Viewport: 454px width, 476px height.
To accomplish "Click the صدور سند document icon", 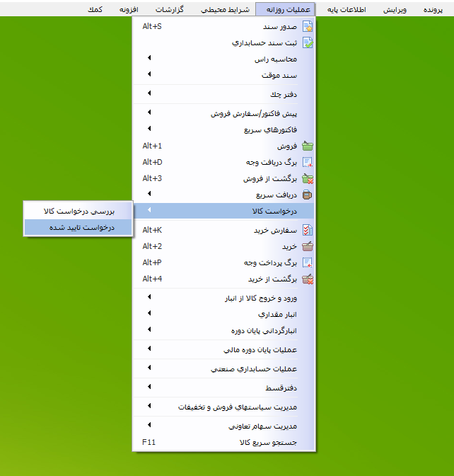I will tap(307, 27).
